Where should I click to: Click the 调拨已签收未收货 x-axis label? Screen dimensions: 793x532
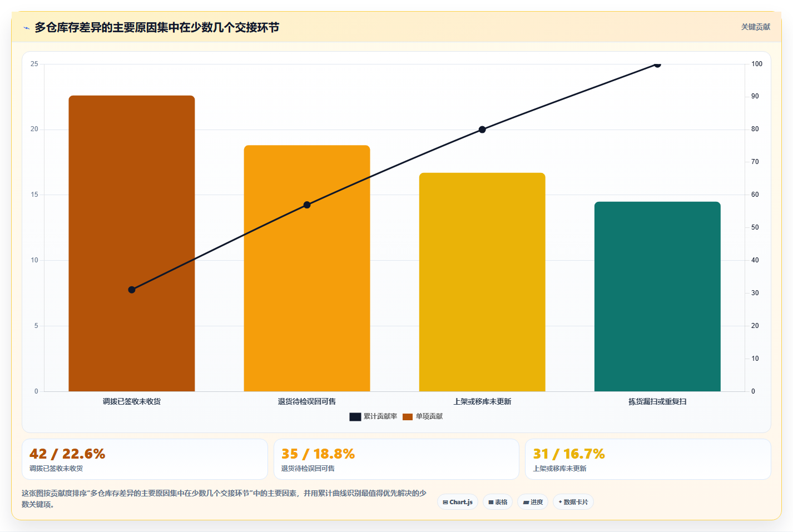click(132, 401)
